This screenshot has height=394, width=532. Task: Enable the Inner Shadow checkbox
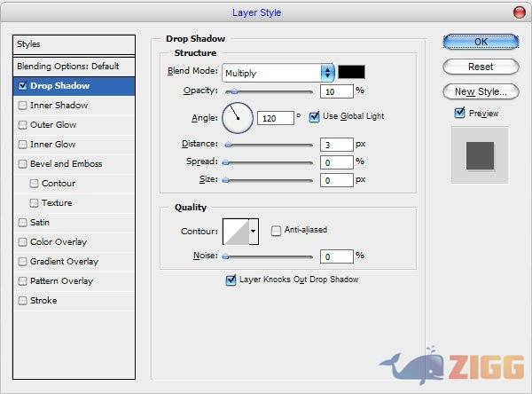click(23, 106)
